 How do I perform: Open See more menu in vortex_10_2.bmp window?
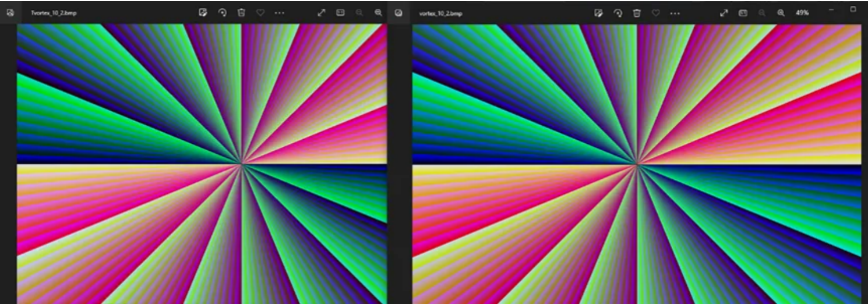(675, 13)
